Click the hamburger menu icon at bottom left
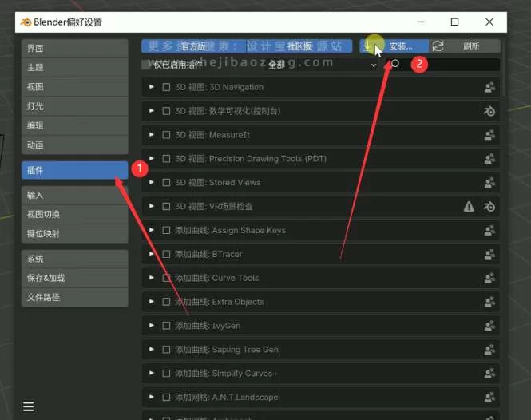The width and height of the screenshot is (531, 420). pyautogui.click(x=29, y=406)
